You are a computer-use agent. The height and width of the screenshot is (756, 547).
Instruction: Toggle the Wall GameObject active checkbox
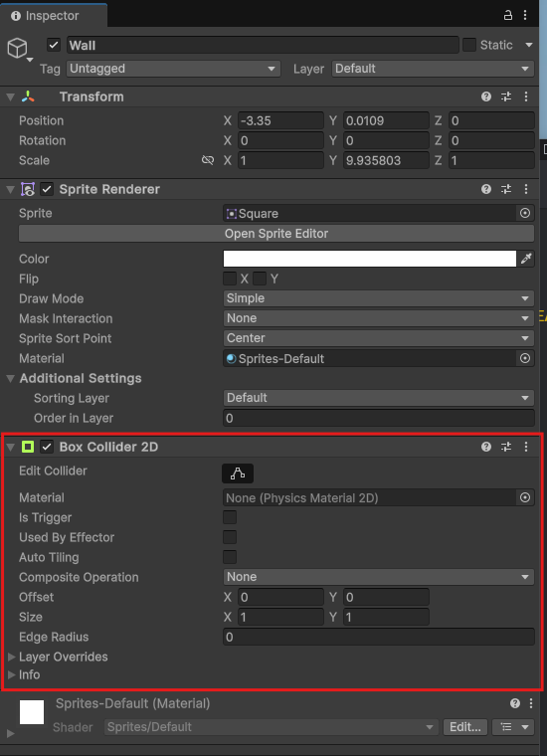point(54,46)
